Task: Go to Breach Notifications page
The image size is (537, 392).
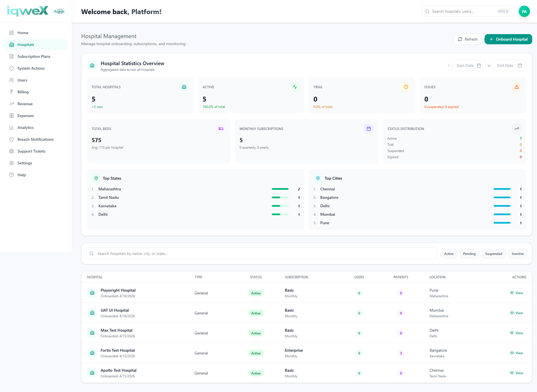Action: [x=36, y=139]
